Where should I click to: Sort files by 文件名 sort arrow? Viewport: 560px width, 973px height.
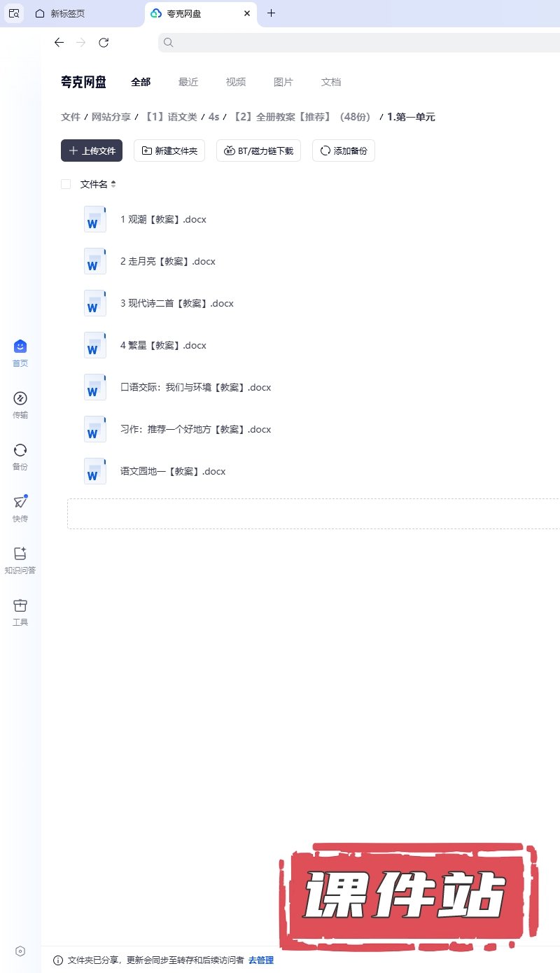pos(113,184)
